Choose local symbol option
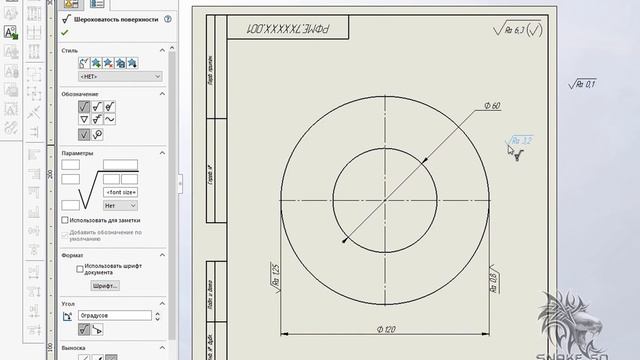This screenshot has width=640, height=360. pos(84,135)
